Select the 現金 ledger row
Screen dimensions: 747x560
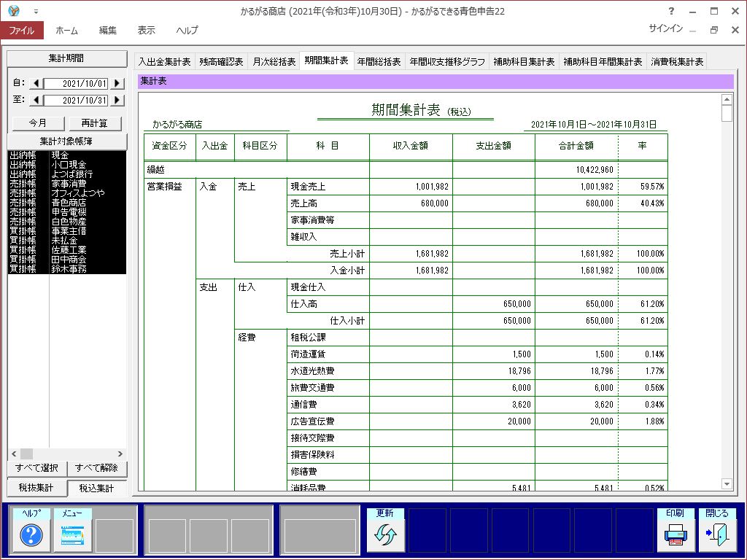point(67,155)
